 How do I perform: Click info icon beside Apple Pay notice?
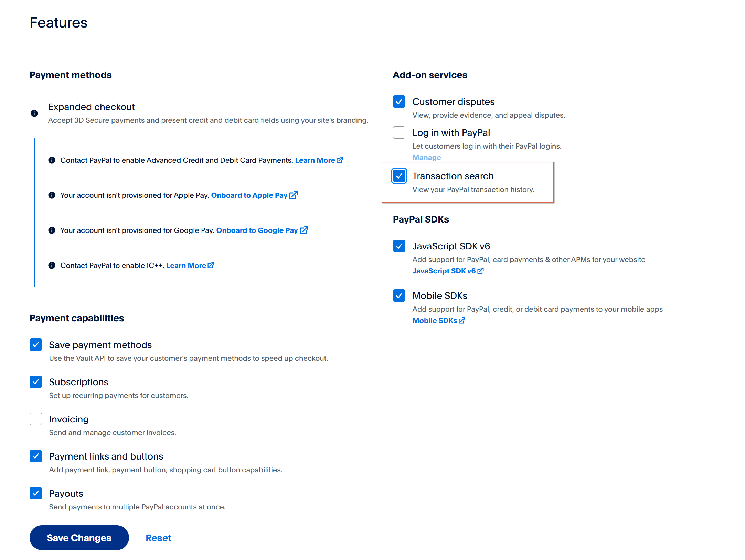coord(52,195)
